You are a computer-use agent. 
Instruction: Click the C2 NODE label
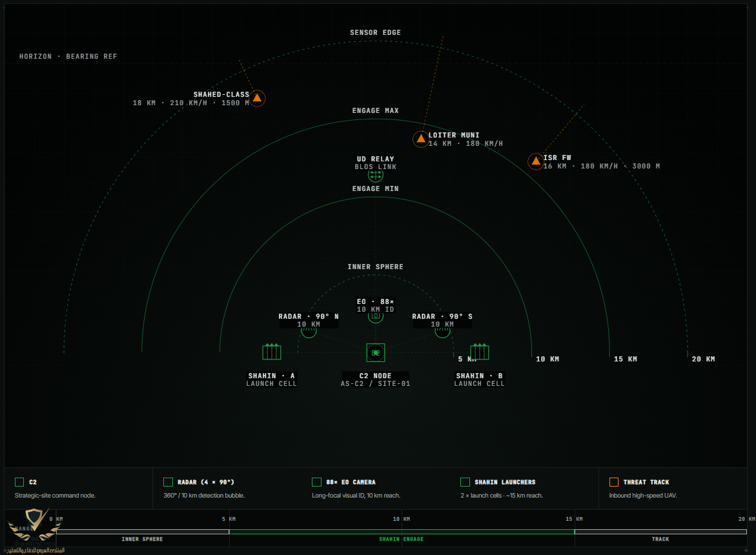(x=376, y=376)
